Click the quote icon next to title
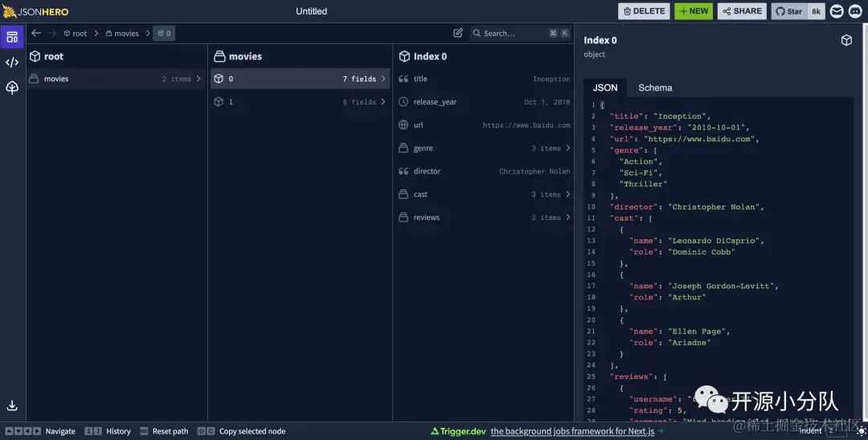The width and height of the screenshot is (868, 440). [403, 79]
